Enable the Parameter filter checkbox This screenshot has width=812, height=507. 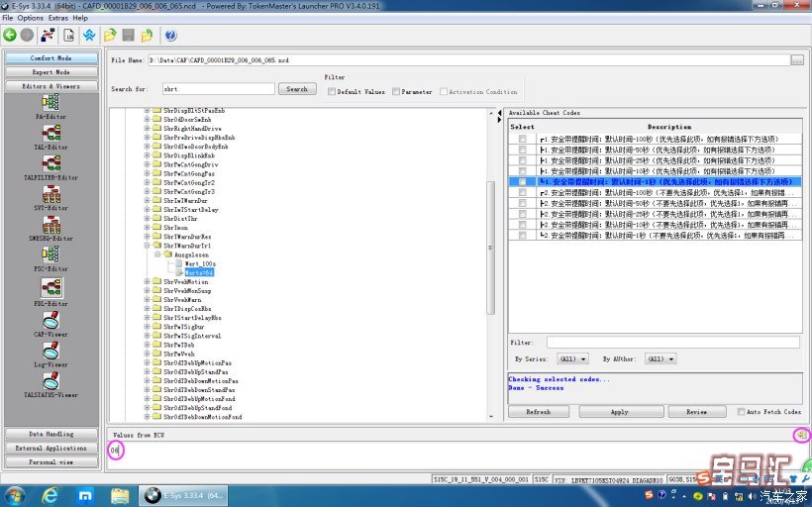[396, 92]
